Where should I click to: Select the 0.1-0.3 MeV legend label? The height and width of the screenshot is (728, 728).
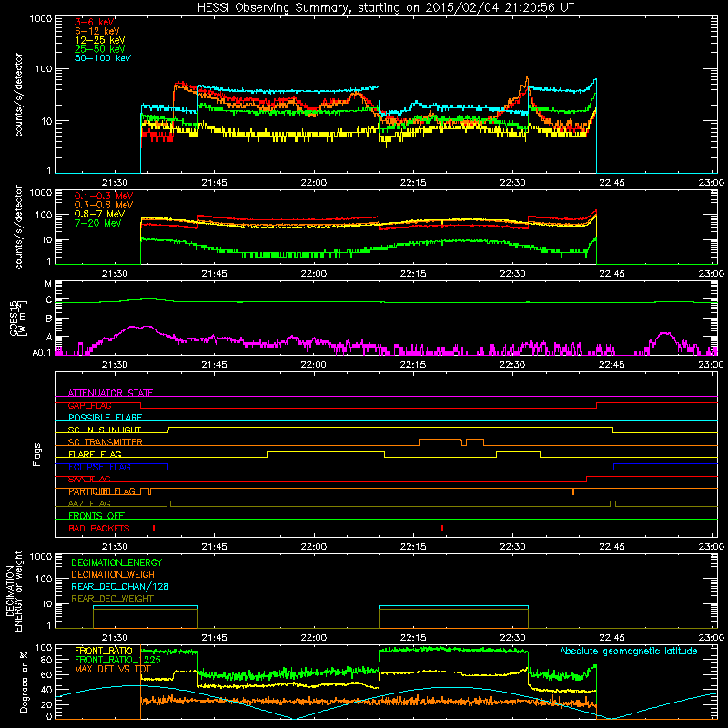click(x=104, y=196)
